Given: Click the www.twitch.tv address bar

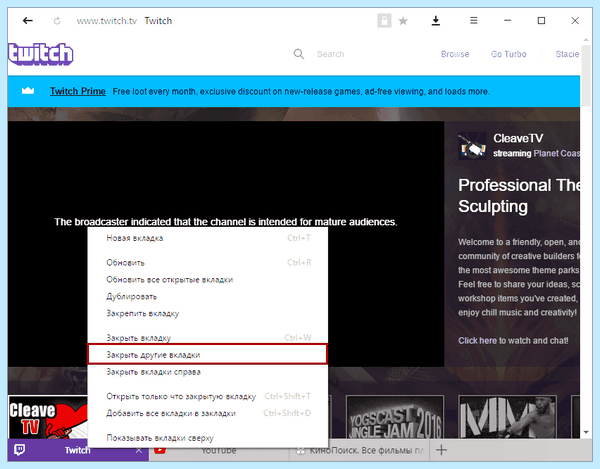Looking at the screenshot, I should click(106, 21).
